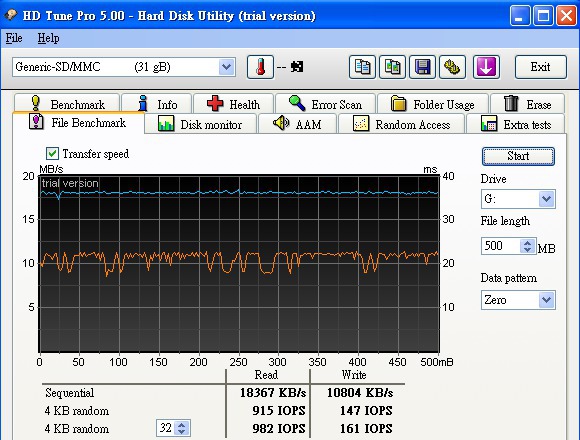
Task: Open the Help menu
Action: pos(48,38)
